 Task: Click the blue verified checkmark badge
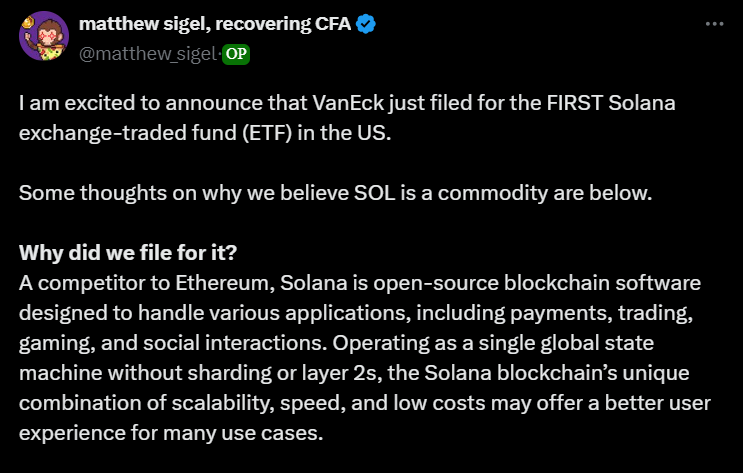click(366, 24)
